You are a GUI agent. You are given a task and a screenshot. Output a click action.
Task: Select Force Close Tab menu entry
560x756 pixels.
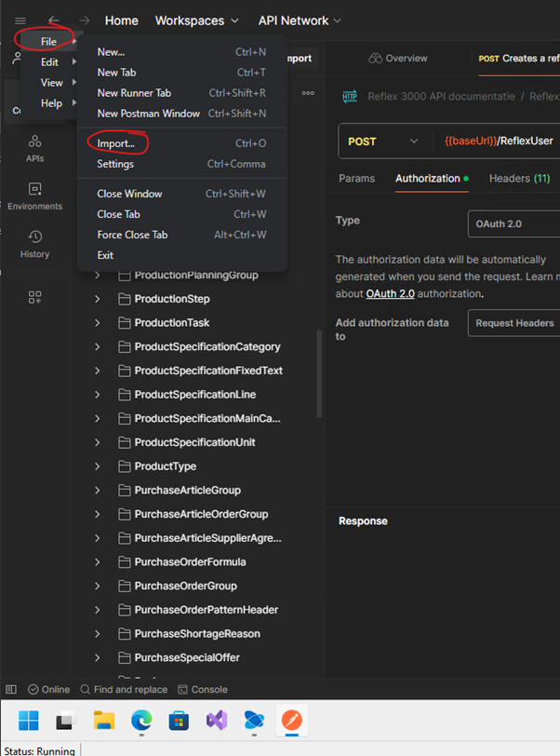[x=181, y=235]
